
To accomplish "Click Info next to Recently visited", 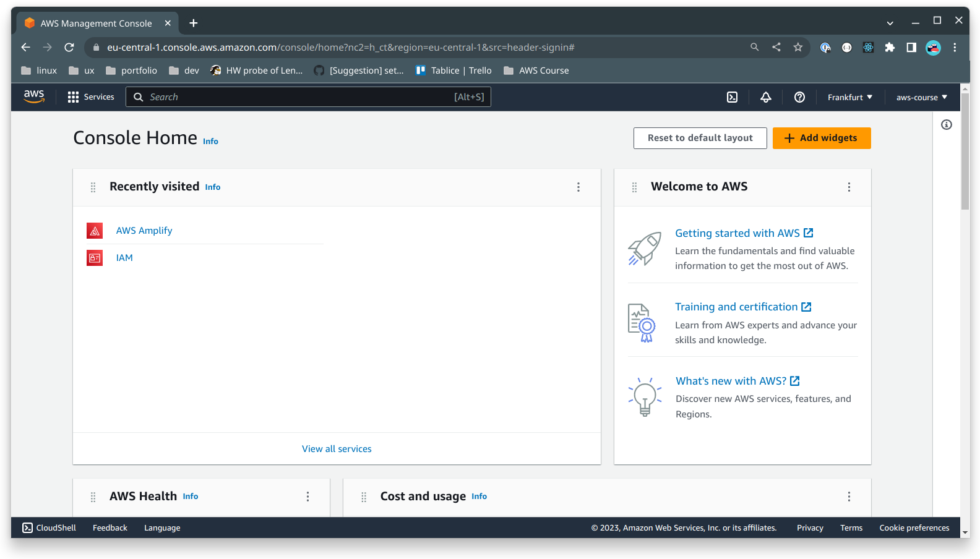I will coord(213,187).
